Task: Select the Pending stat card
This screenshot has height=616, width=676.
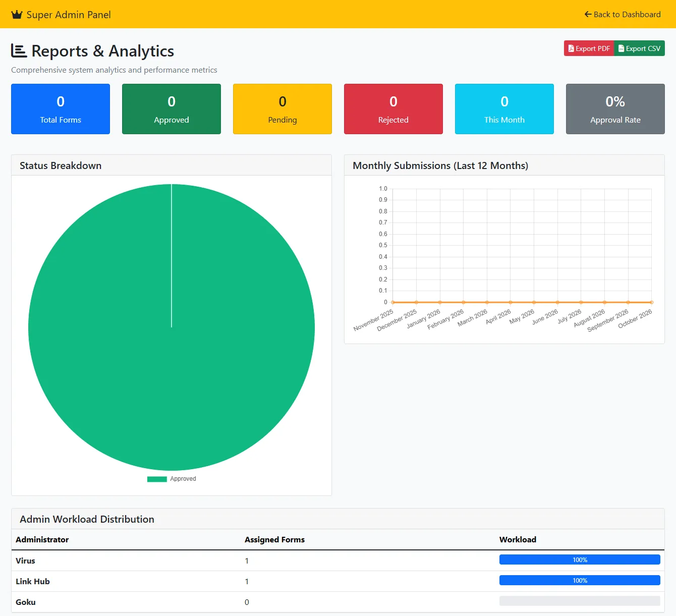Action: [x=283, y=109]
